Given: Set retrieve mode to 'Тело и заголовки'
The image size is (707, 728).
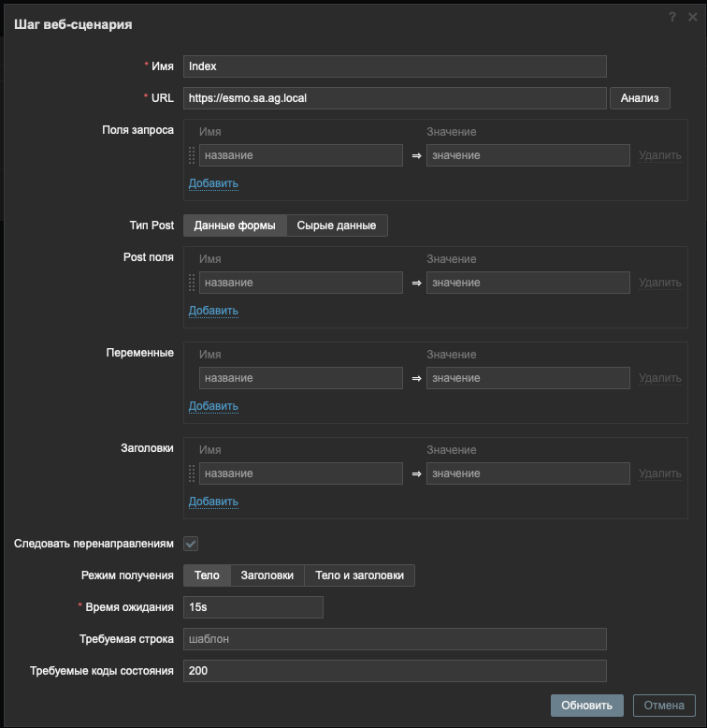Looking at the screenshot, I should click(x=360, y=575).
